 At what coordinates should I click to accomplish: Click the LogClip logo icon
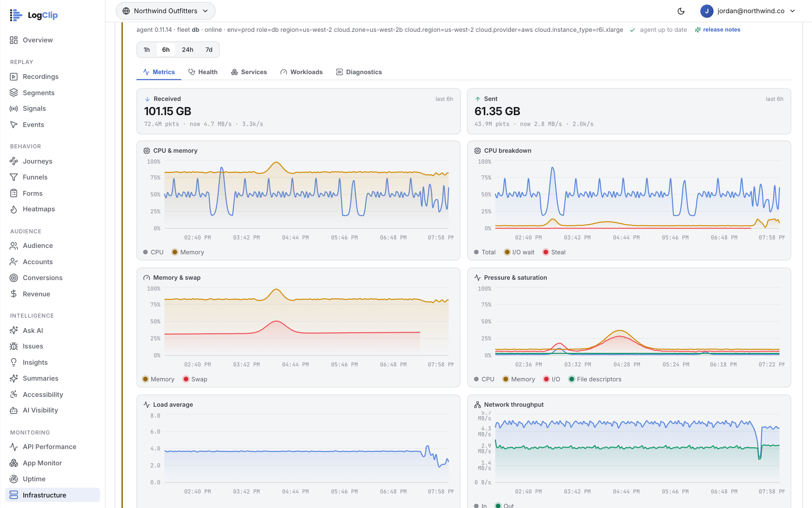tap(16, 15)
